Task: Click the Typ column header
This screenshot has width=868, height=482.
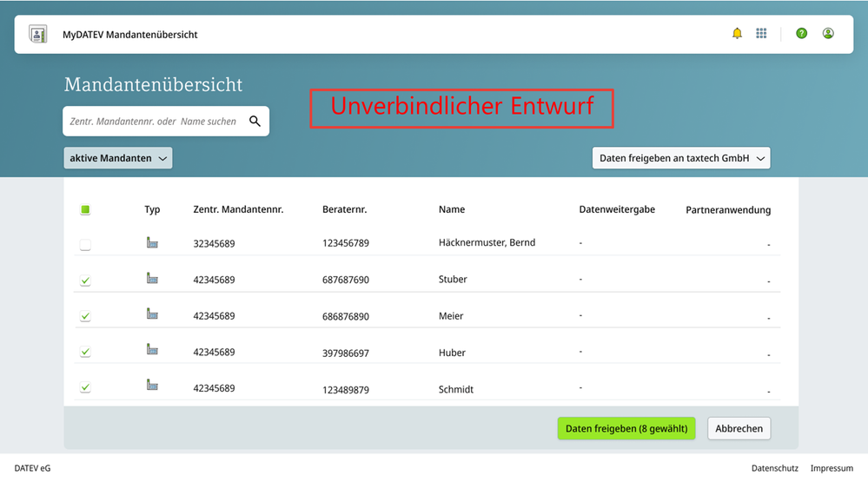Action: tap(152, 209)
